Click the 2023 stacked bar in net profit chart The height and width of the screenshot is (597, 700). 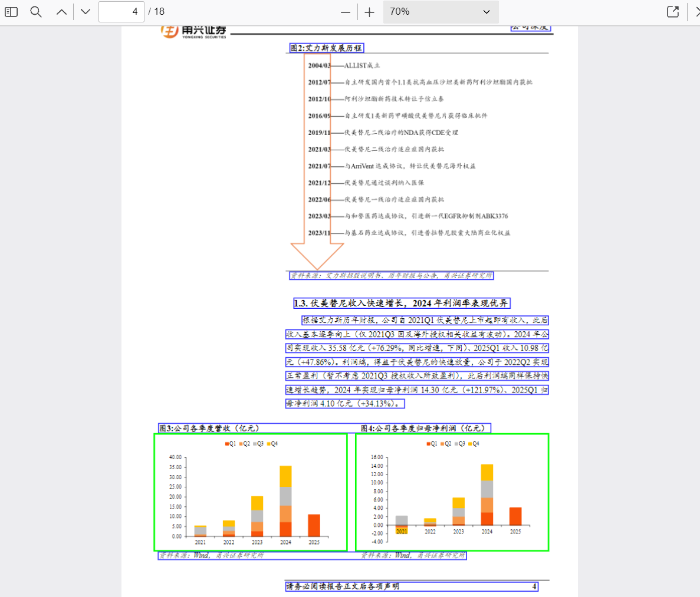[458, 512]
